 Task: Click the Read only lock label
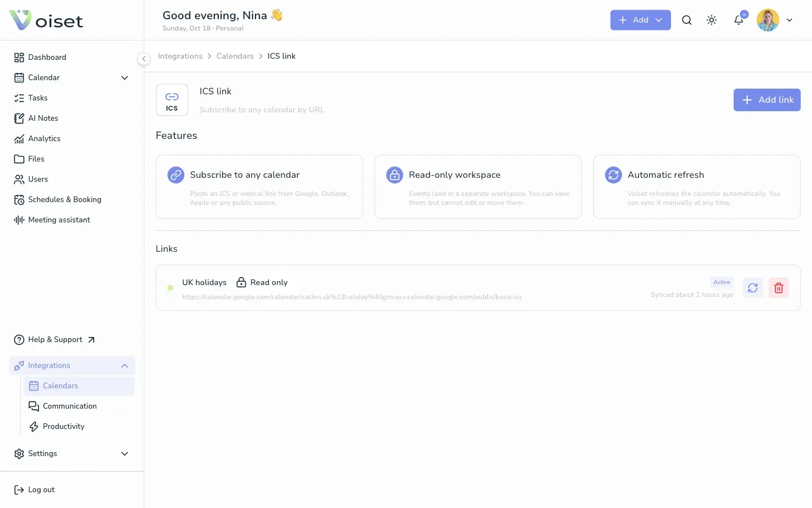(262, 282)
